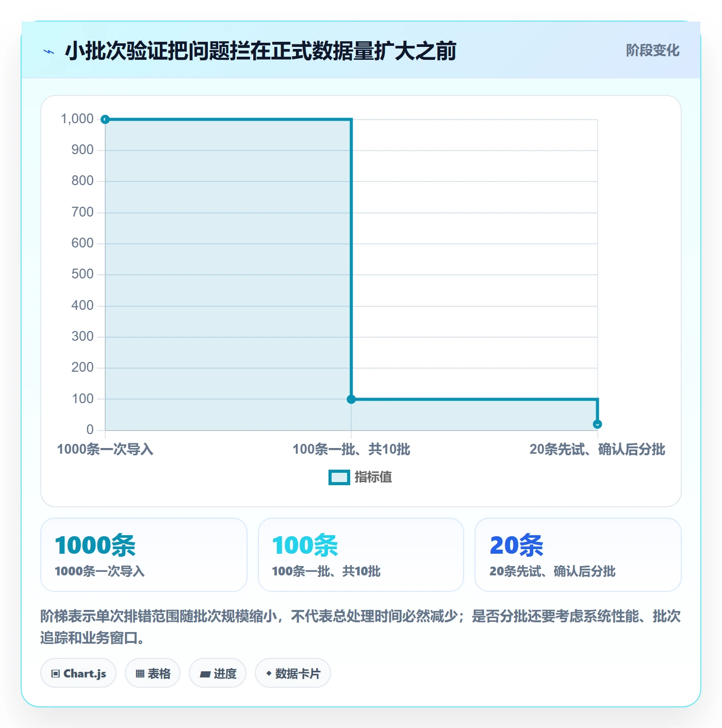
Task: Click x-axis label 1000条一次导入
Action: click(105, 450)
